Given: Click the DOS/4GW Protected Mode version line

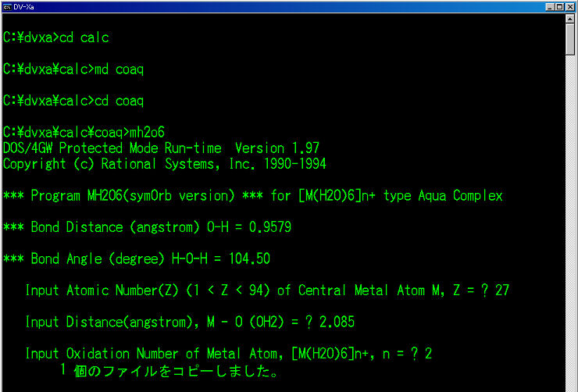Looking at the screenshot, I should coord(161,148).
